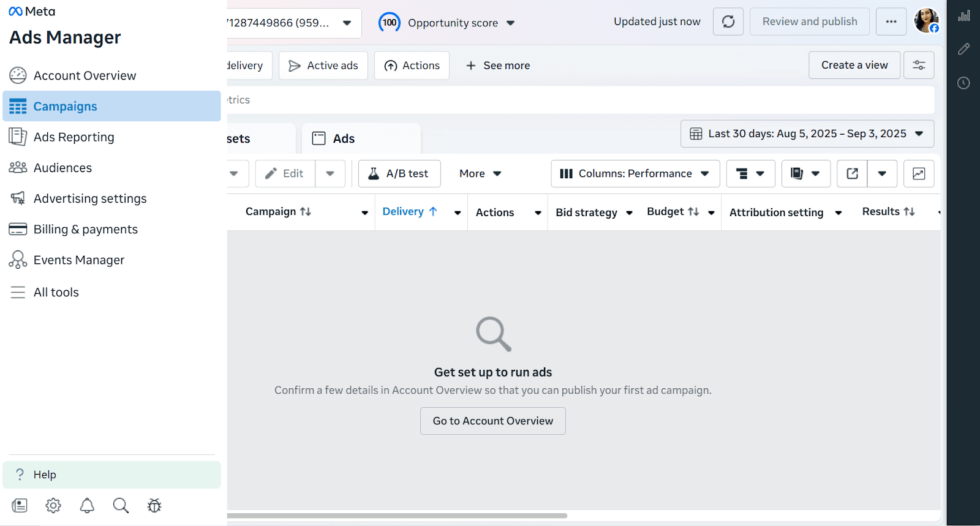Open the charts view icon
This screenshot has width=980, height=526.
pyautogui.click(x=919, y=174)
